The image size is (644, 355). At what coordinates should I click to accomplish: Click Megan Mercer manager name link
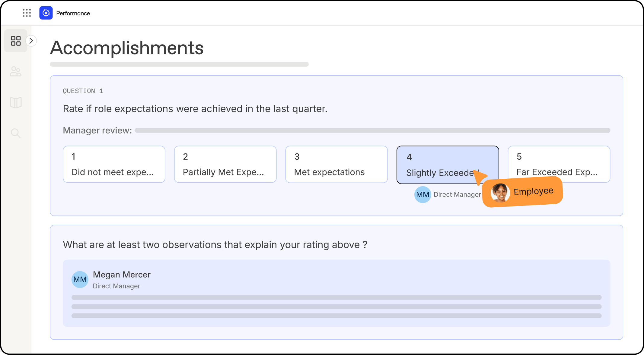122,274
